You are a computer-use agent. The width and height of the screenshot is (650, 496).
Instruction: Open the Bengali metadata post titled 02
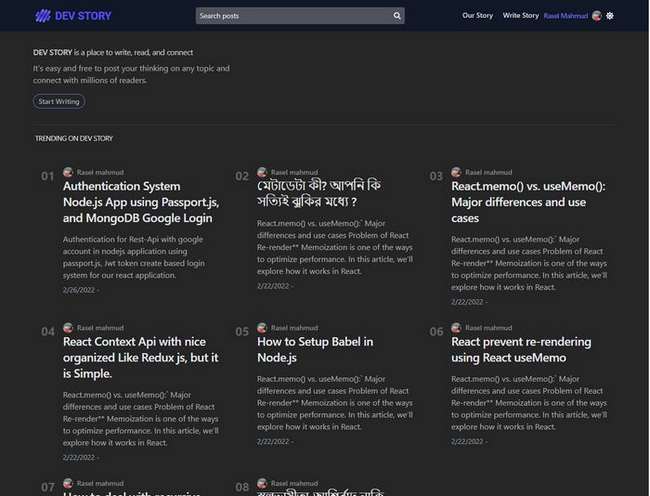click(318, 193)
